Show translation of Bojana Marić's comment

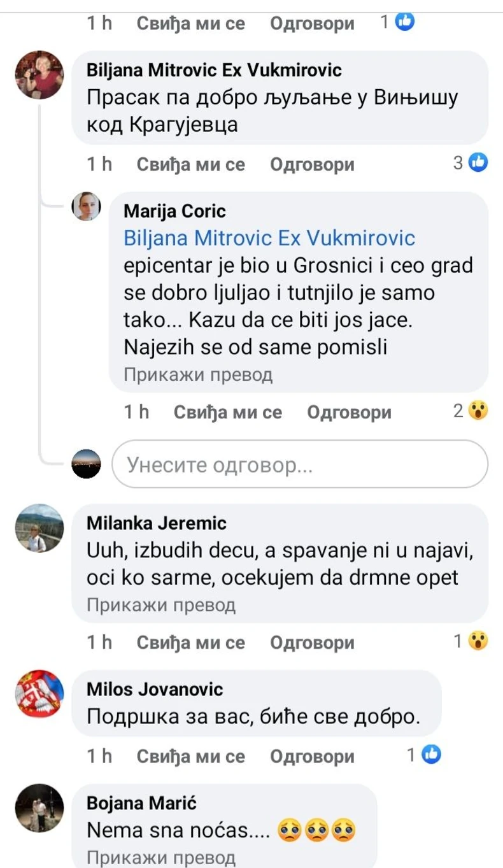161,857
